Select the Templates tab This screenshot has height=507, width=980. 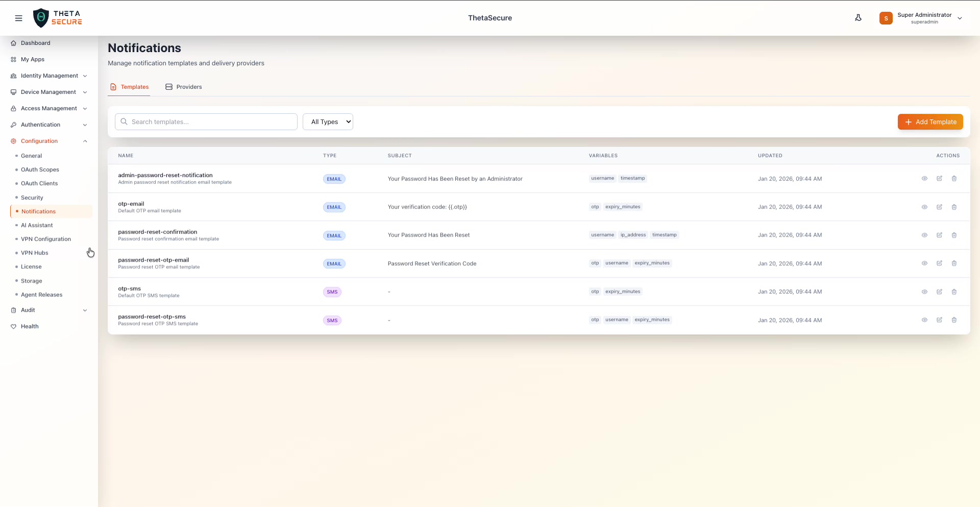135,87
